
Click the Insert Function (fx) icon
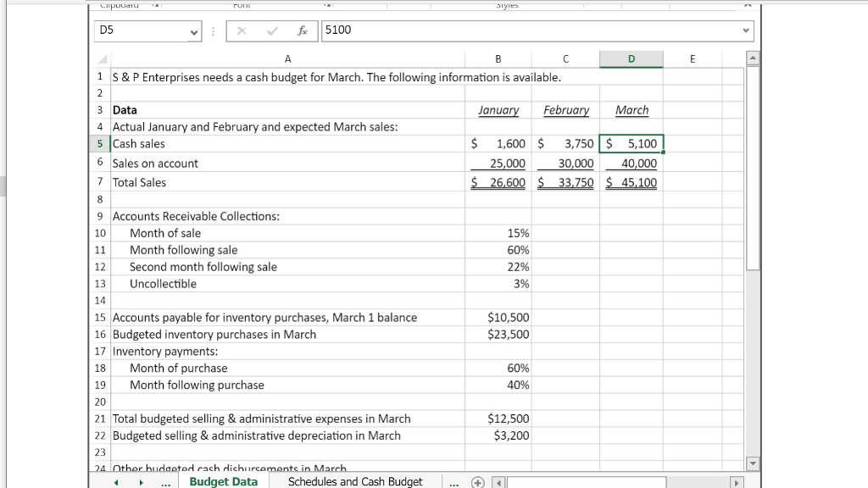point(303,30)
